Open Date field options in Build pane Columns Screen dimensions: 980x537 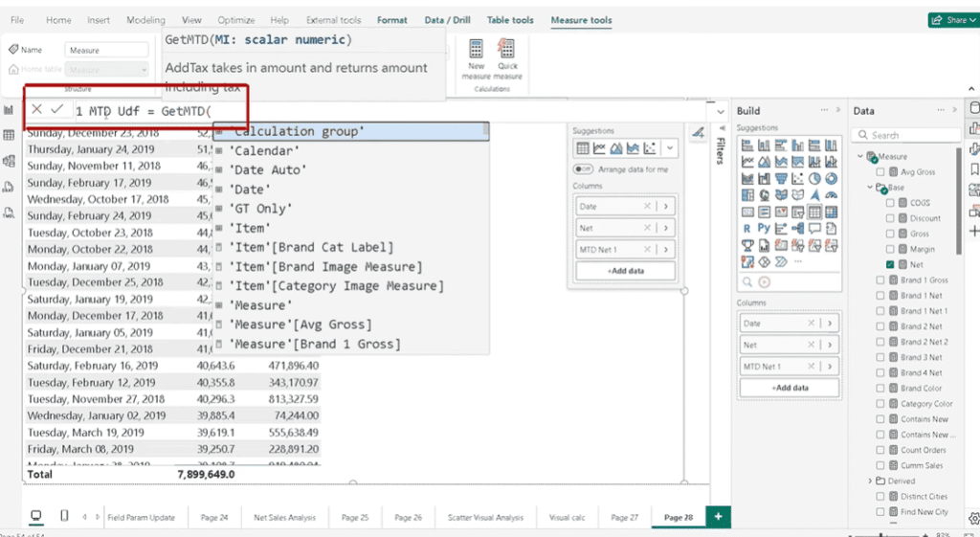point(830,324)
